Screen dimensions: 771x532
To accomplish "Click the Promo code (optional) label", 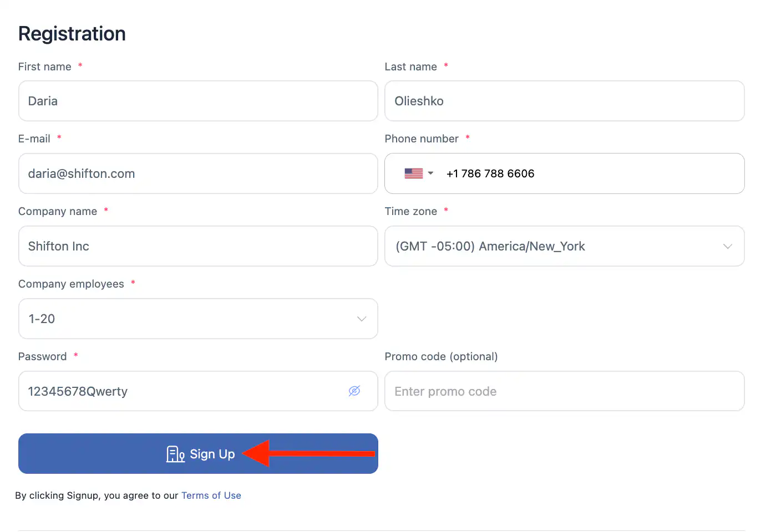I will click(x=441, y=356).
